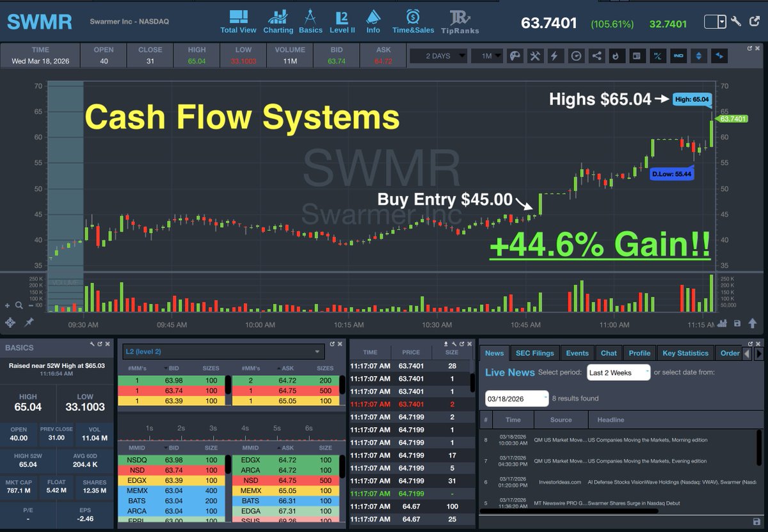This screenshot has width=768, height=532.
Task: Open the Time&Sales window
Action: point(413,20)
